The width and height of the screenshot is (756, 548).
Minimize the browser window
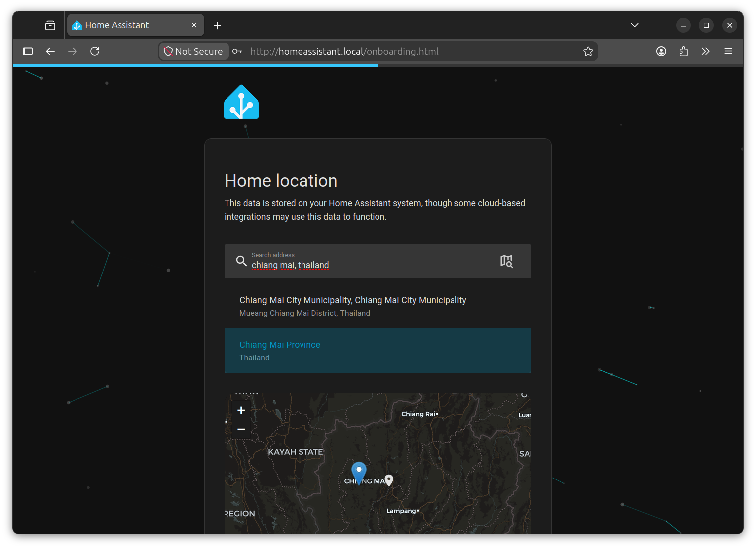683,25
